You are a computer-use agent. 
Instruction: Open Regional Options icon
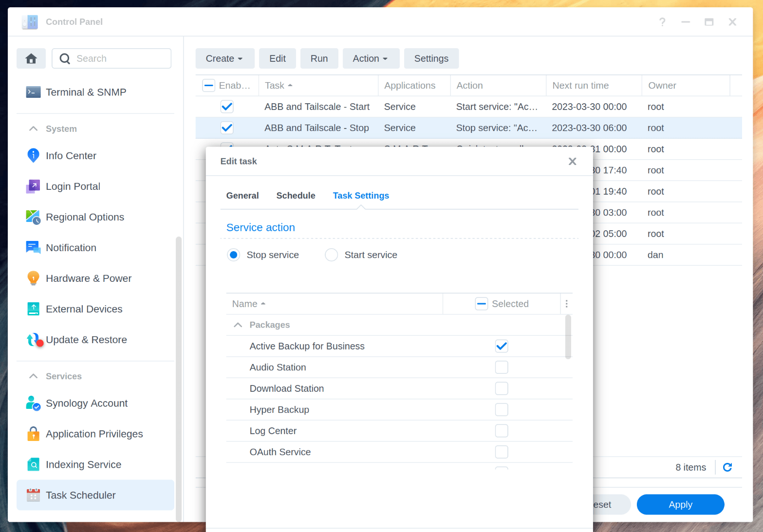click(33, 217)
